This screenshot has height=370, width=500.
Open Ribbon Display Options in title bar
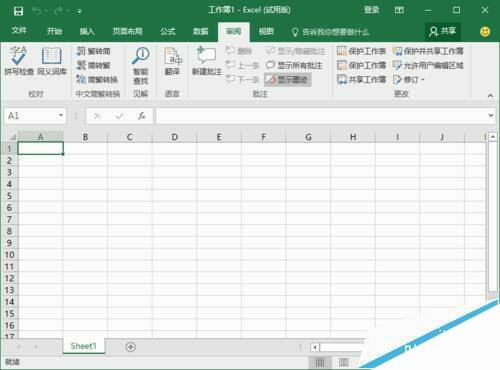(x=399, y=10)
